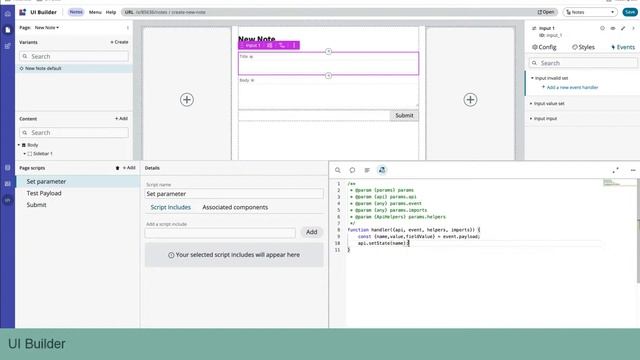This screenshot has height=360, width=640.
Task: Minimize the script editor panel
Action: [x=633, y=170]
